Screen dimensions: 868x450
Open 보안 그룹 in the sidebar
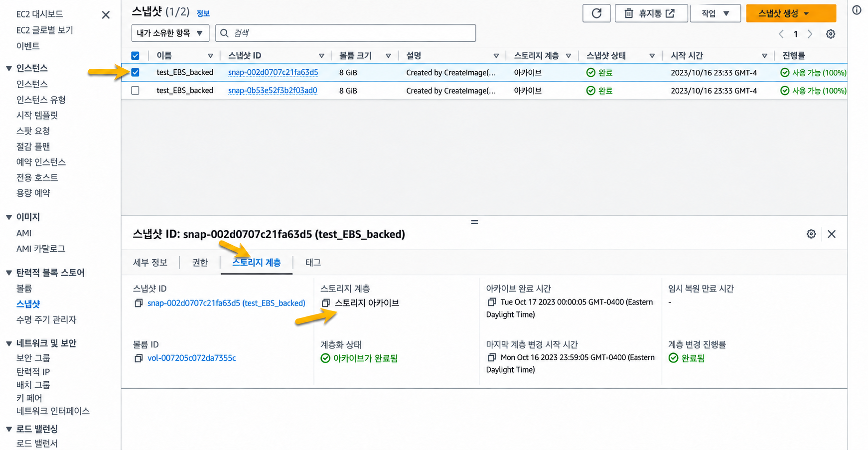33,358
